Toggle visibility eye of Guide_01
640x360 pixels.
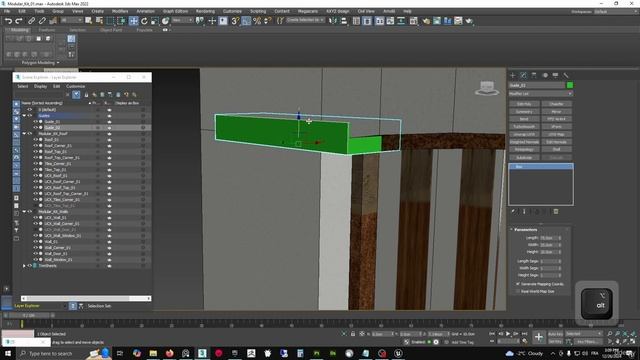click(36, 122)
